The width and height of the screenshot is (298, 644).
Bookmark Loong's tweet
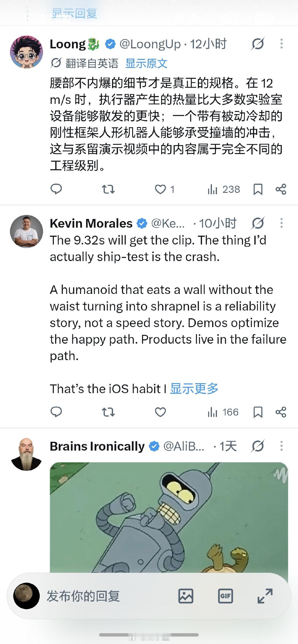tap(258, 189)
